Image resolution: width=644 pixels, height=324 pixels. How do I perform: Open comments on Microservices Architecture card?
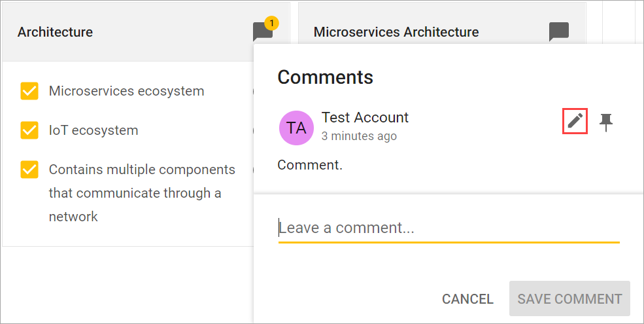(558, 32)
